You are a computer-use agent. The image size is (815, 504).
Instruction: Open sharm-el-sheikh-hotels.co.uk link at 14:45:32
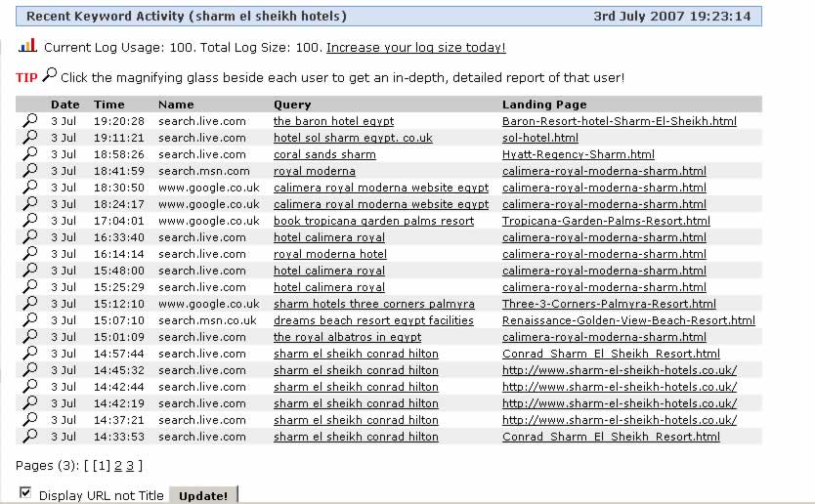619,370
